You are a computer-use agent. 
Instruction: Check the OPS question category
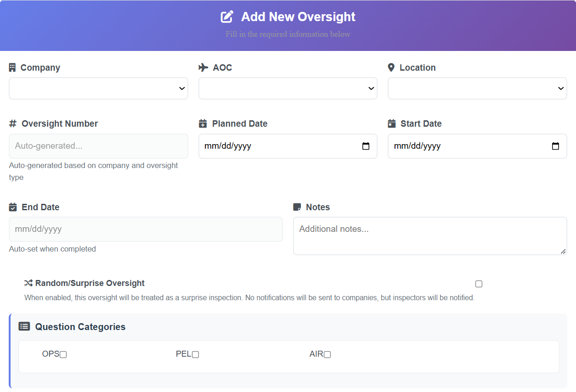click(63, 354)
